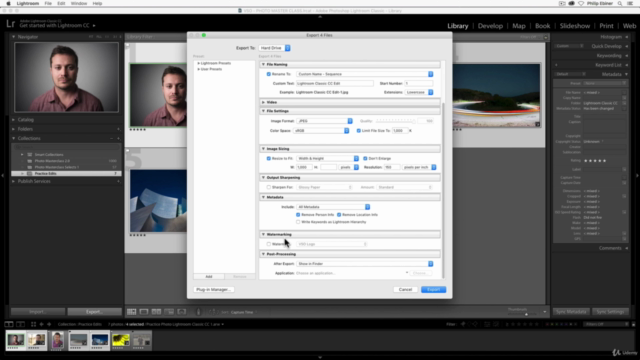This screenshot has width=640, height=360.
Task: Click the Lr logo identity plate
Action: click(x=11, y=24)
